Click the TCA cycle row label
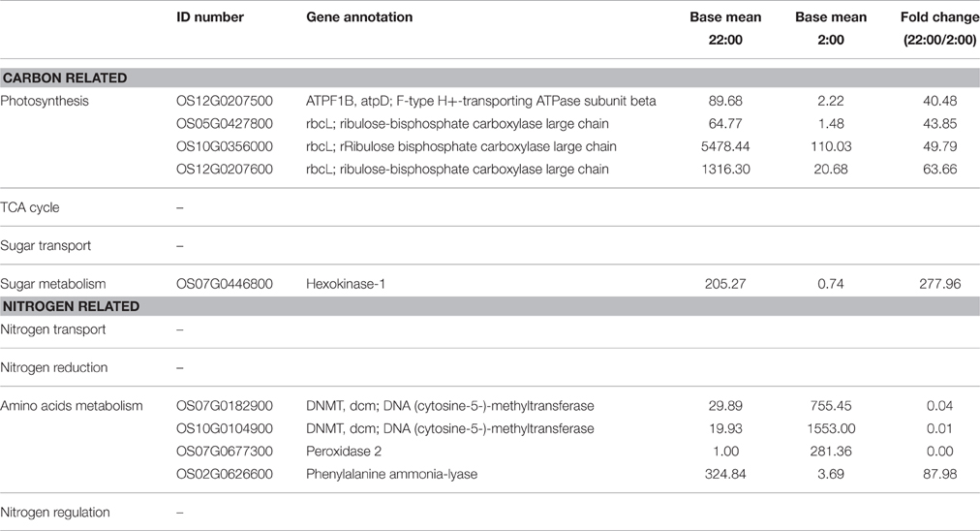980x531 pixels. 30,207
